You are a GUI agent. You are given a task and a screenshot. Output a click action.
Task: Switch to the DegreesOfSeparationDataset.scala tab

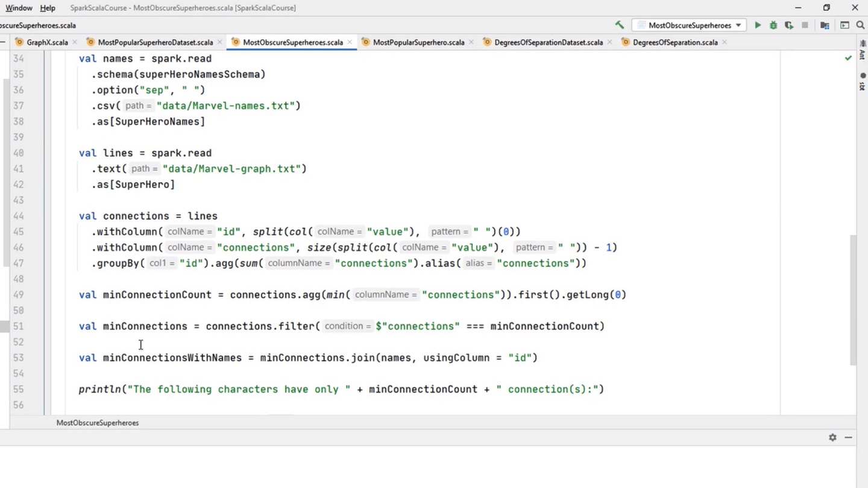[x=548, y=42]
